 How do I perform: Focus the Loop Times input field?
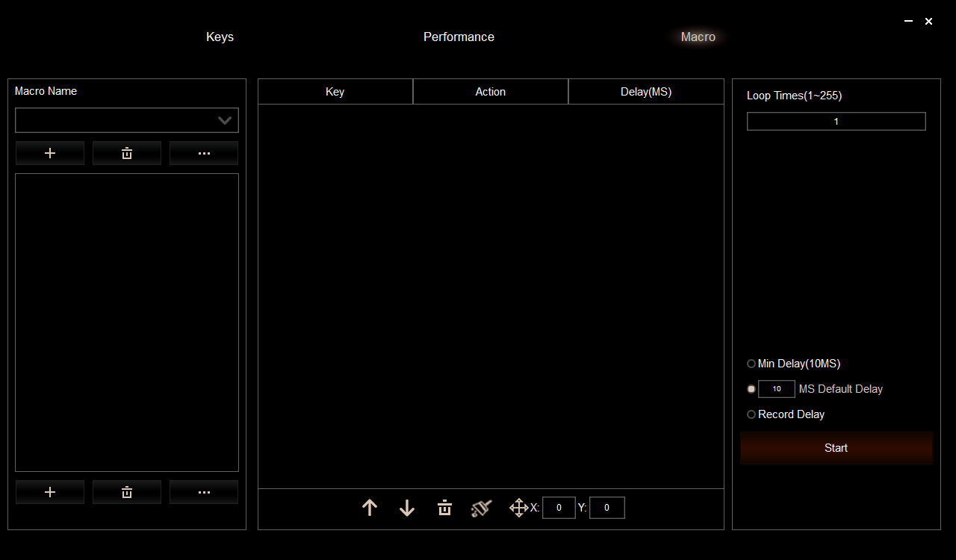coord(836,122)
